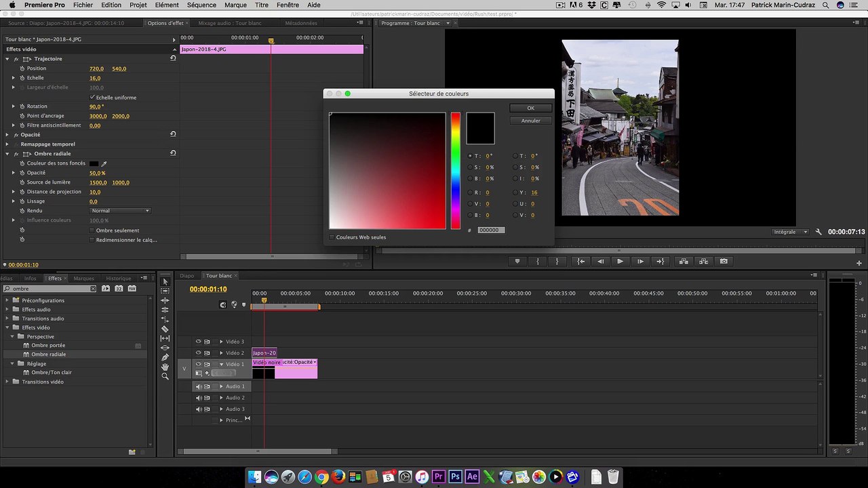This screenshot has height=488, width=868.
Task: Click the export frame camera icon
Action: [724, 261]
